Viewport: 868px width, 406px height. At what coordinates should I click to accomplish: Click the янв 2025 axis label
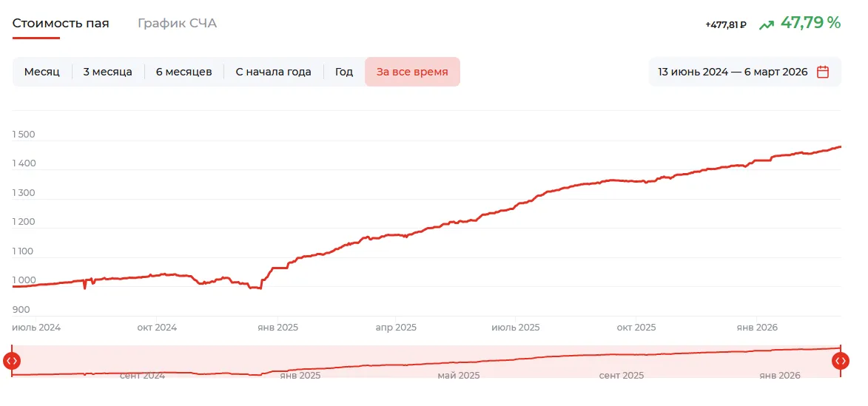[277, 328]
